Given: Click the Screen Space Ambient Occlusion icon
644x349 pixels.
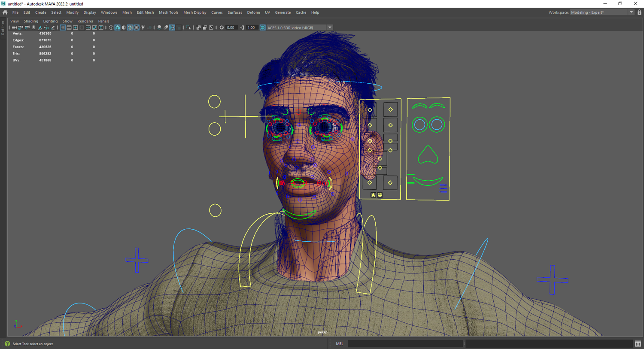Looking at the screenshot, I should tap(159, 27).
